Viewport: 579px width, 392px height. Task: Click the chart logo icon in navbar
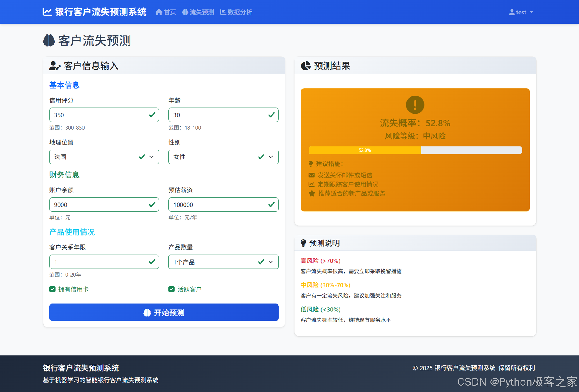47,12
